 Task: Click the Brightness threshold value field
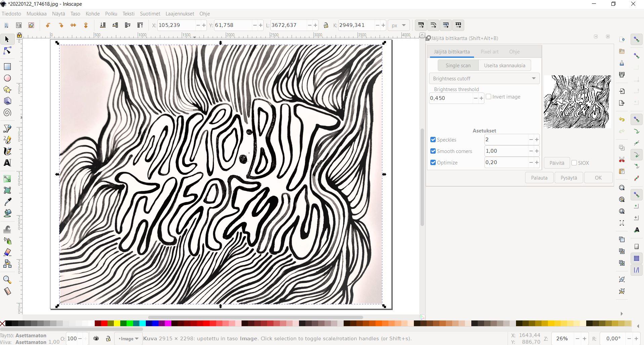[x=451, y=98]
